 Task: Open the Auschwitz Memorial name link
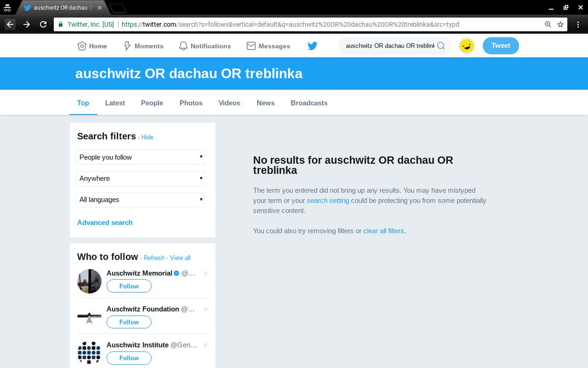coord(139,273)
